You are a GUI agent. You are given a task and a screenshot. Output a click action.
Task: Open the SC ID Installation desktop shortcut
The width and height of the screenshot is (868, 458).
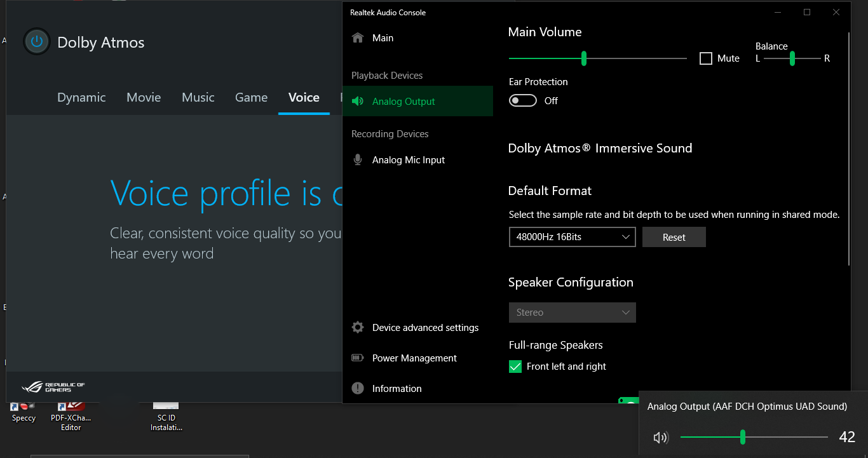point(166,416)
